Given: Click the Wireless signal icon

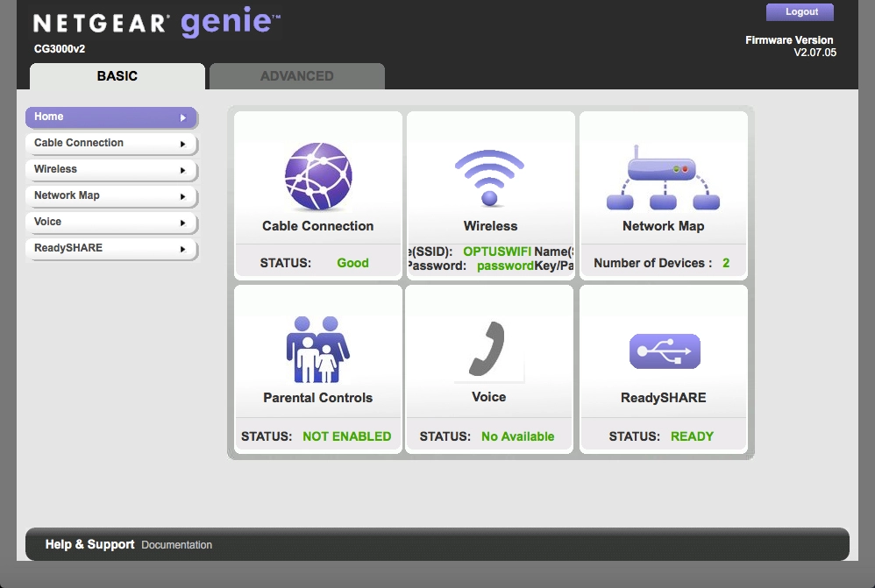Looking at the screenshot, I should (x=489, y=177).
